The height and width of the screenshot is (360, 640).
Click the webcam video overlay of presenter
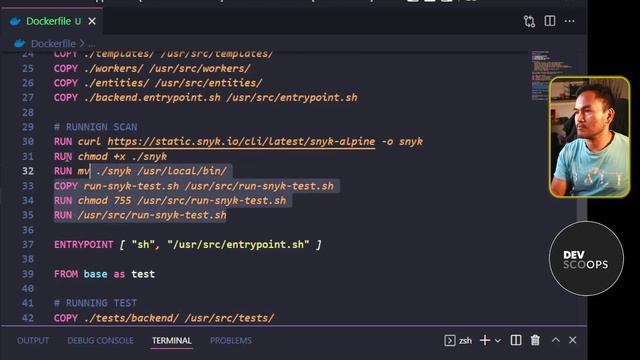[589, 137]
